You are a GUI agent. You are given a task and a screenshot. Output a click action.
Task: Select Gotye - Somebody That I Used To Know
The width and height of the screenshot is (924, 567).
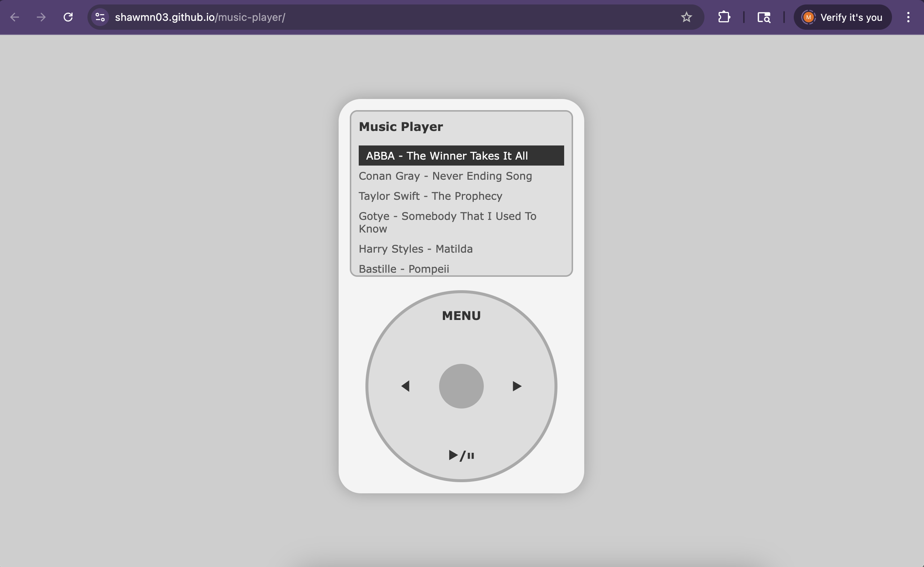[447, 222]
